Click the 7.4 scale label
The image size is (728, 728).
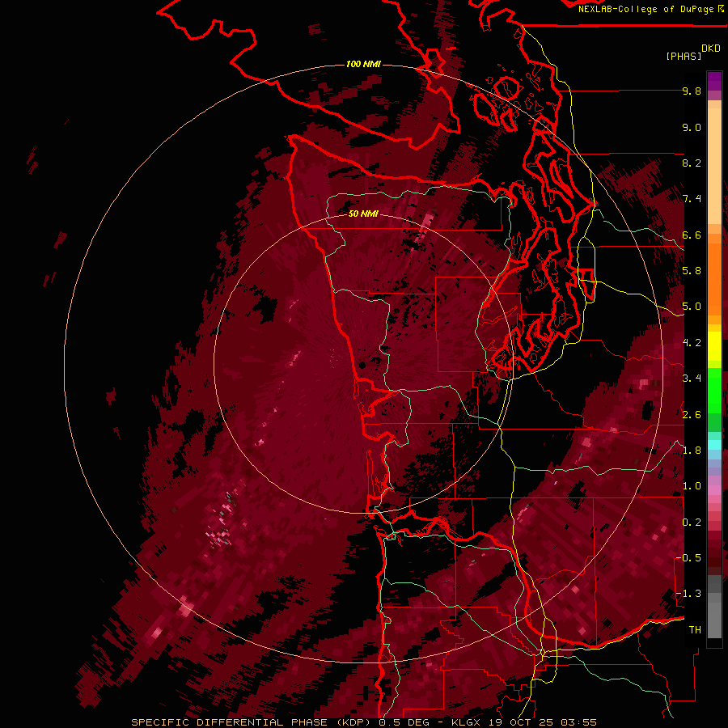coord(692,199)
